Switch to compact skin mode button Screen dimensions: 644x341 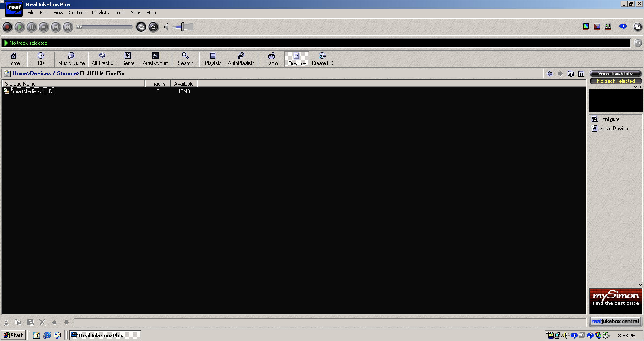click(638, 27)
